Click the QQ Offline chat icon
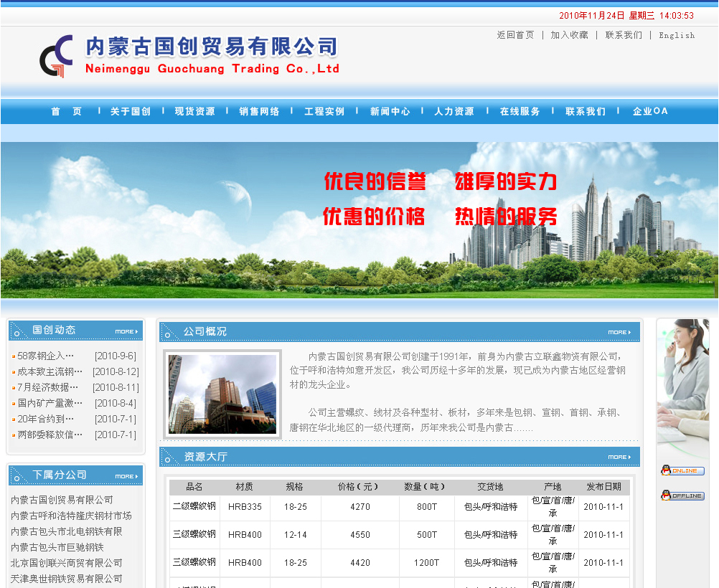The width and height of the screenshot is (719, 588). 682,495
